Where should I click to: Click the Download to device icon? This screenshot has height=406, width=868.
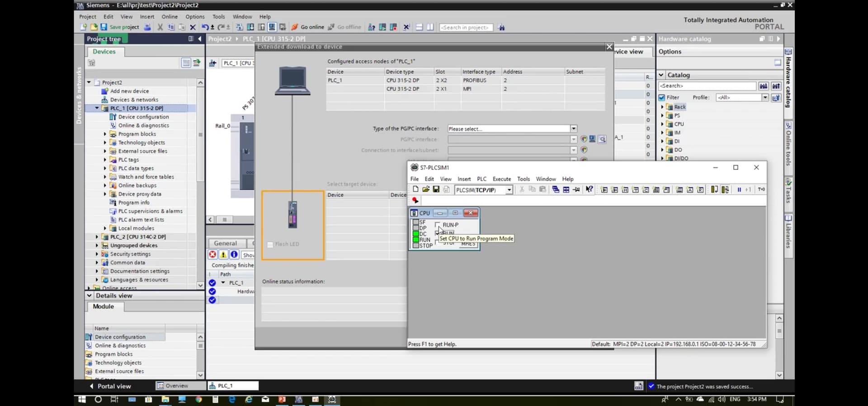point(250,27)
